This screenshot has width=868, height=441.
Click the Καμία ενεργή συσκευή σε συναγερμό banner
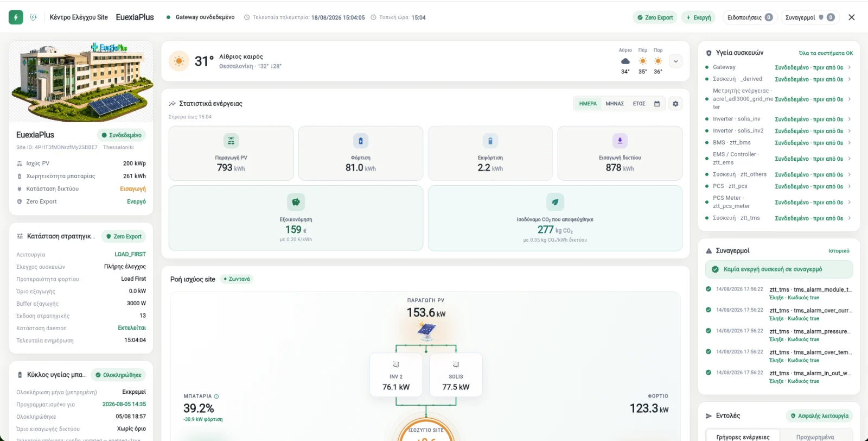pos(779,269)
